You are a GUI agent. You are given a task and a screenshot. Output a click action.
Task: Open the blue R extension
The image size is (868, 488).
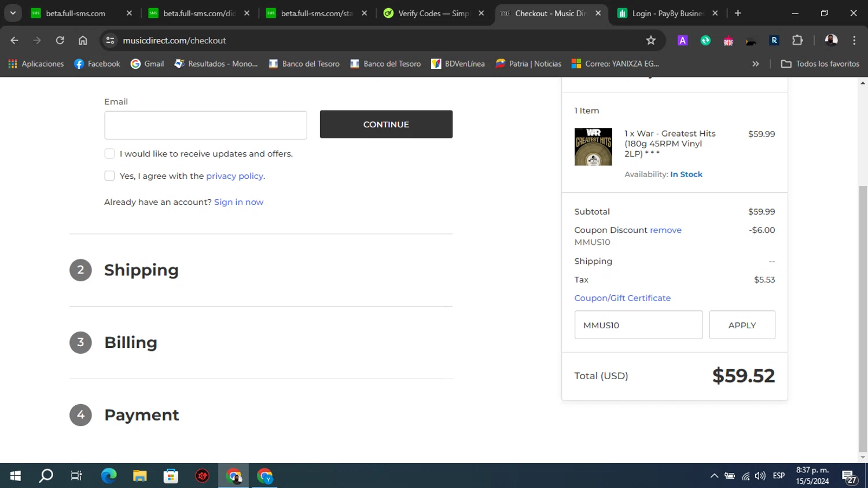coord(774,41)
